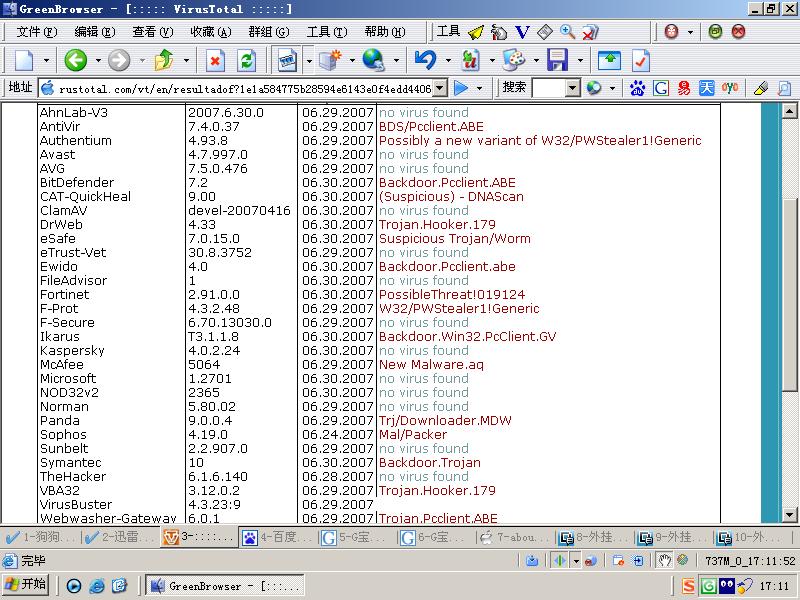The image size is (800, 600).
Task: Click the page with red checkmark icon
Action: coord(640,61)
